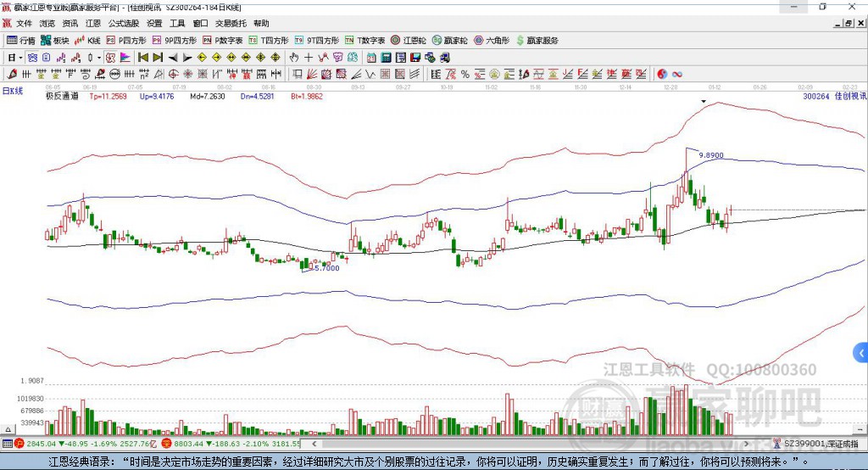Open the 交易委托 menu
This screenshot has width=868, height=470.
[231, 23]
